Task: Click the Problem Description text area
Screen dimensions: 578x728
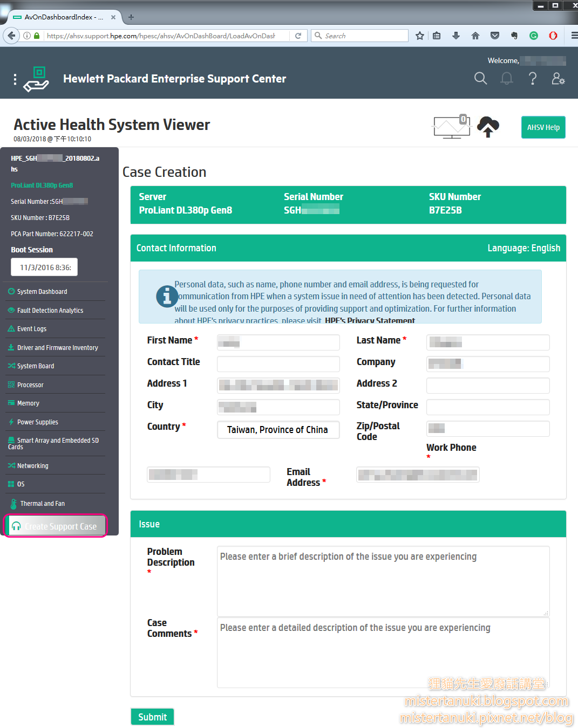Action: pos(383,581)
